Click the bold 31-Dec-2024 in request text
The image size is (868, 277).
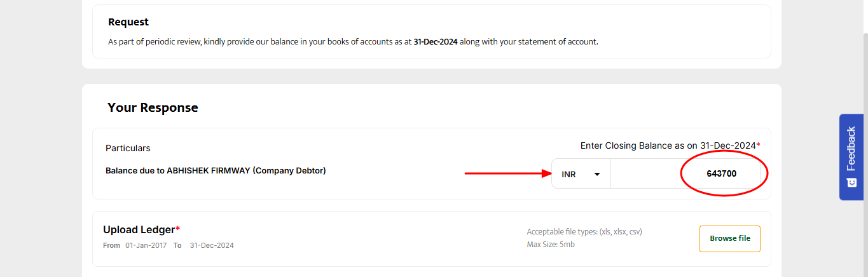tap(435, 42)
